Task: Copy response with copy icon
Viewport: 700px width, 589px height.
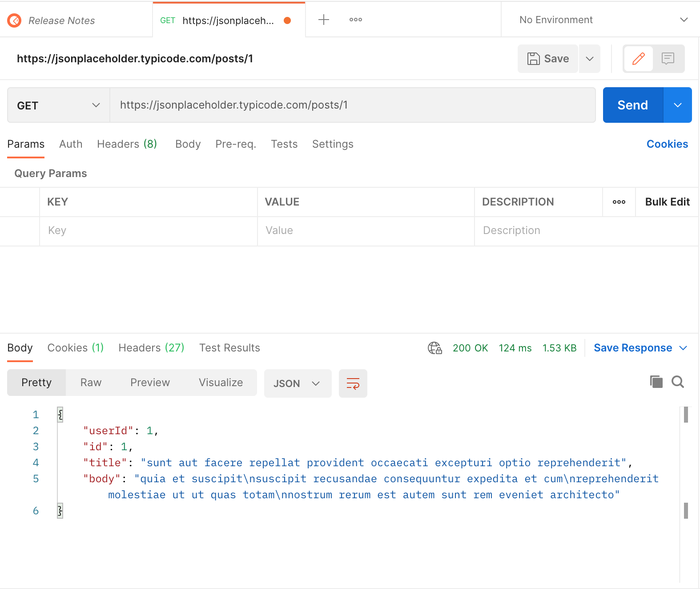Action: 656,382
